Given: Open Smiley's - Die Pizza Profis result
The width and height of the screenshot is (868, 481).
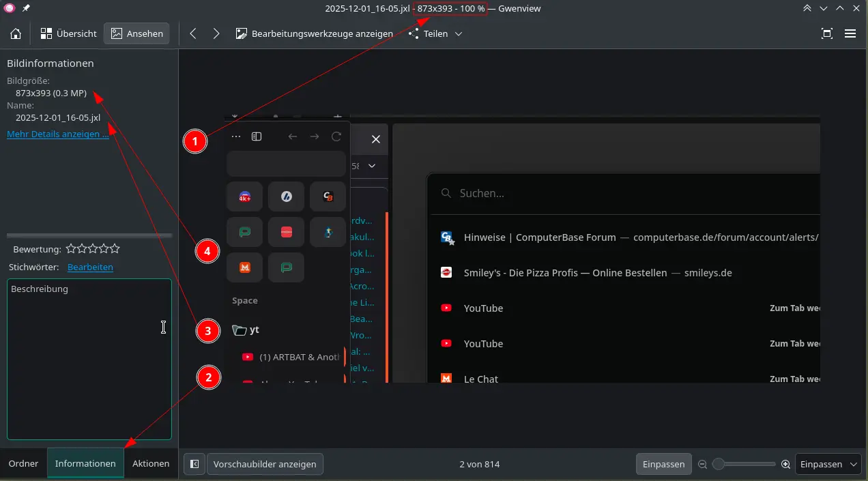Looking at the screenshot, I should [x=626, y=273].
